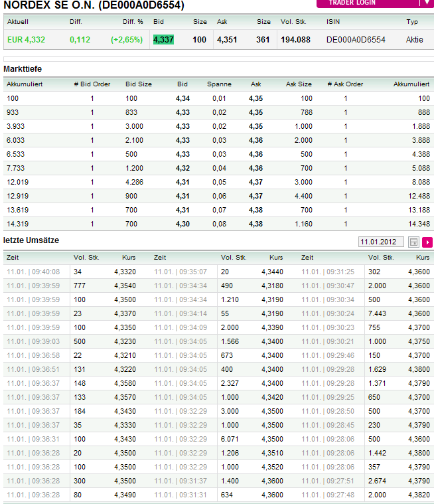The image size is (434, 504).
Task: Select trade timestamp 11.01. | 09:40:08
Action: 33,272
